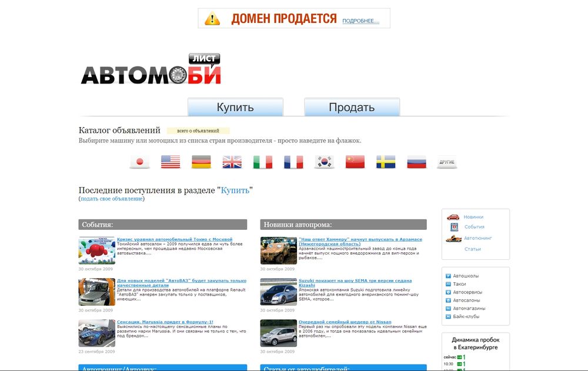Image resolution: width=588 pixels, height=371 pixels.
Task: Click the muddy off-road vehicle thumbnail
Action: (279, 250)
